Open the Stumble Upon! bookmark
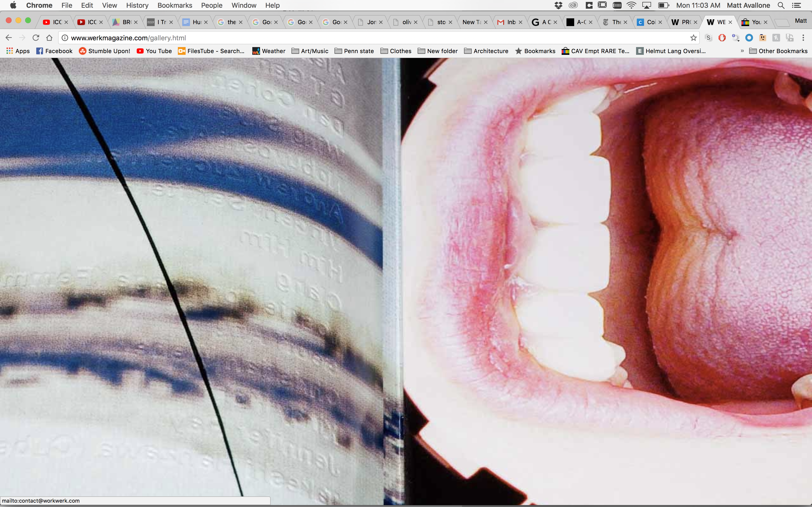812x507 pixels. coord(104,51)
